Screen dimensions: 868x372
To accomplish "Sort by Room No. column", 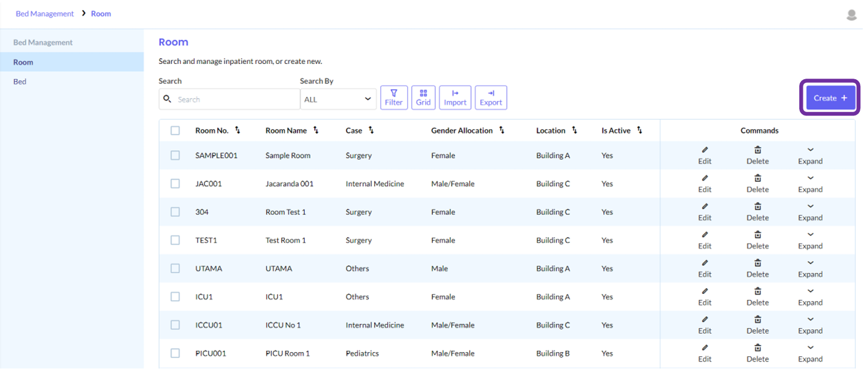I will point(237,130).
